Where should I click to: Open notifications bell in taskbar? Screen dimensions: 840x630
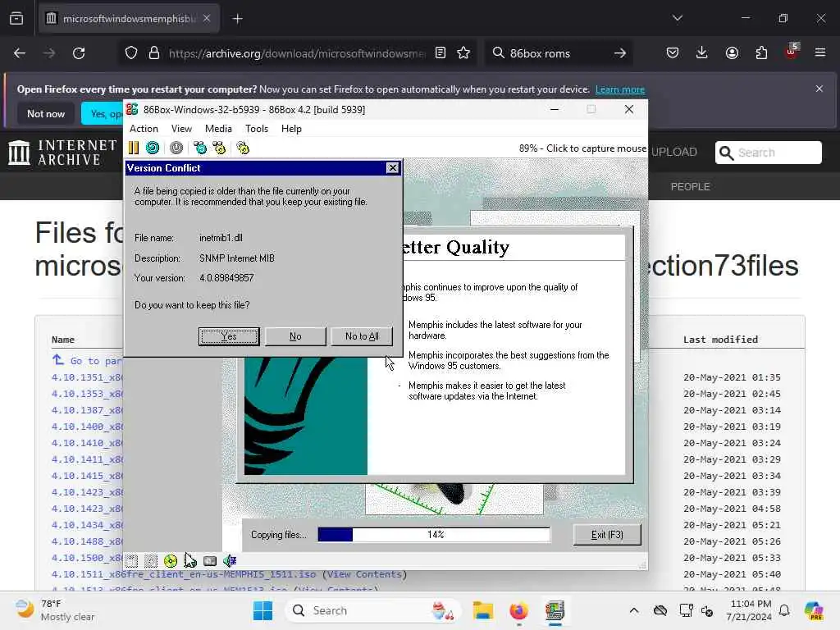point(784,610)
